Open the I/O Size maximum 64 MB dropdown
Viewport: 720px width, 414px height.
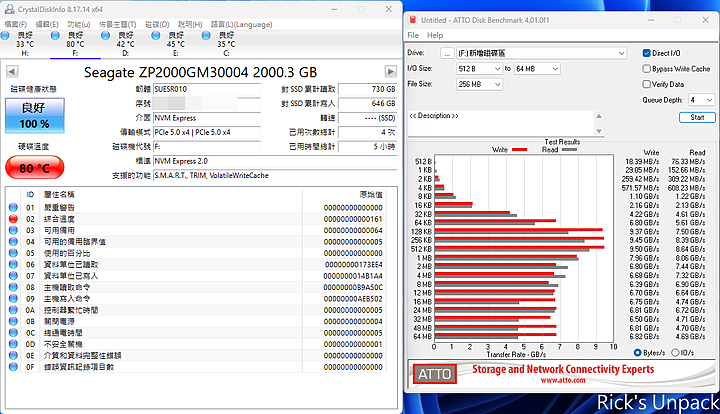point(536,69)
